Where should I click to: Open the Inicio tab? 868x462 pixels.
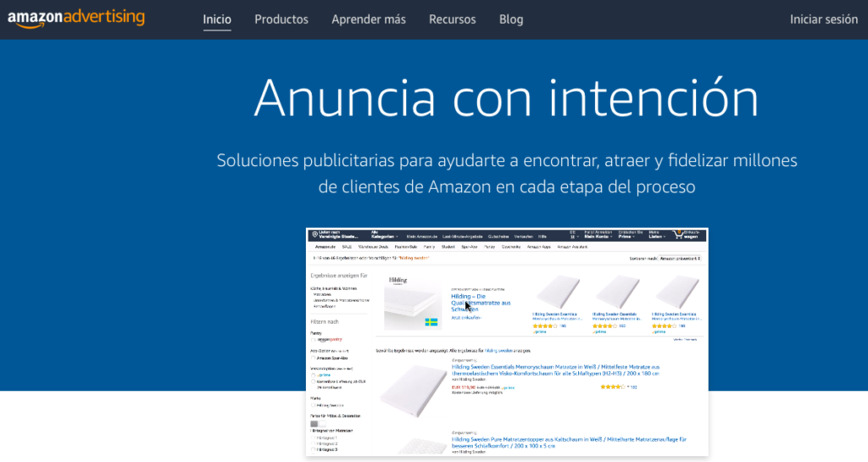217,19
